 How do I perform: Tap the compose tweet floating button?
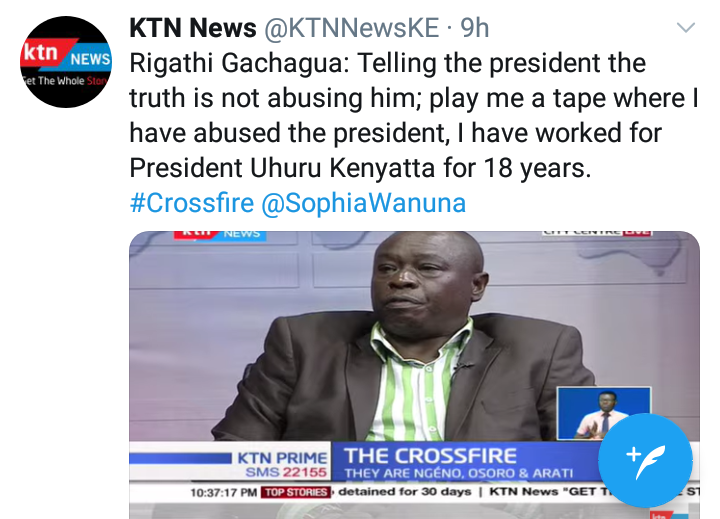point(645,460)
